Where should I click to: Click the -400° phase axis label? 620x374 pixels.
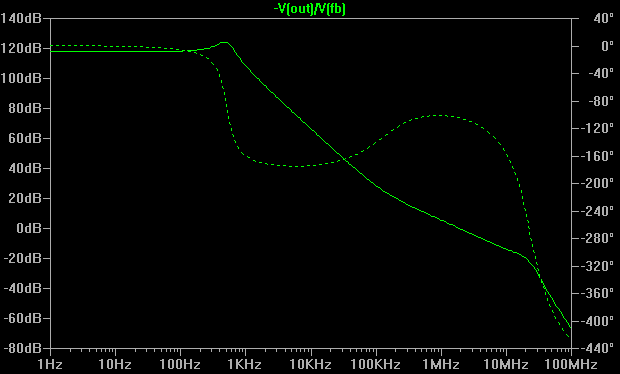pyautogui.click(x=596, y=321)
